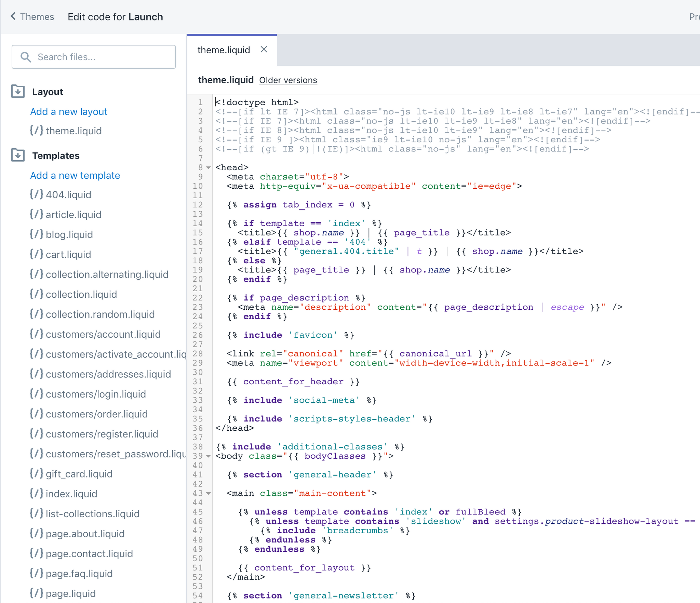Screen dimensions: 700x603
Task: Click Add a new template link
Action: click(75, 175)
